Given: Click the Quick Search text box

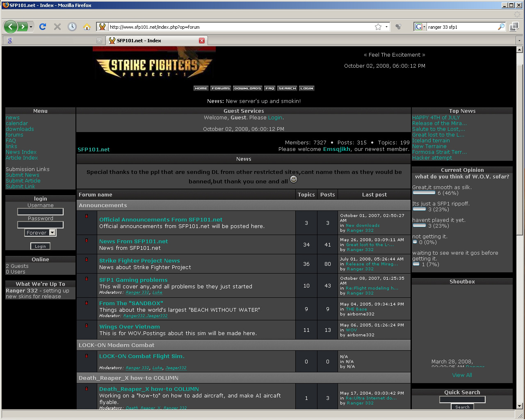Looking at the screenshot, I should pos(462,399).
